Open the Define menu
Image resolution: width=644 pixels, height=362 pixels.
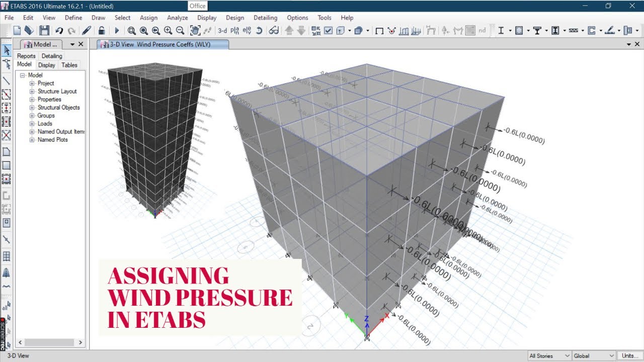[73, 18]
